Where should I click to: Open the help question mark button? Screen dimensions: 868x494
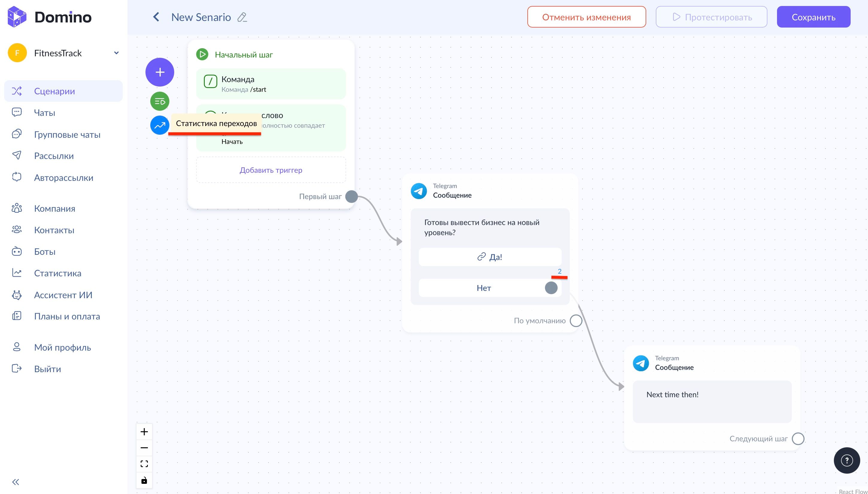click(847, 460)
